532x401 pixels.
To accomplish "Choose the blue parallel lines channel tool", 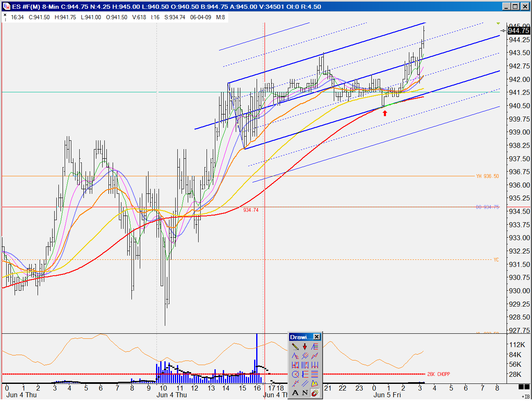I will click(305, 383).
